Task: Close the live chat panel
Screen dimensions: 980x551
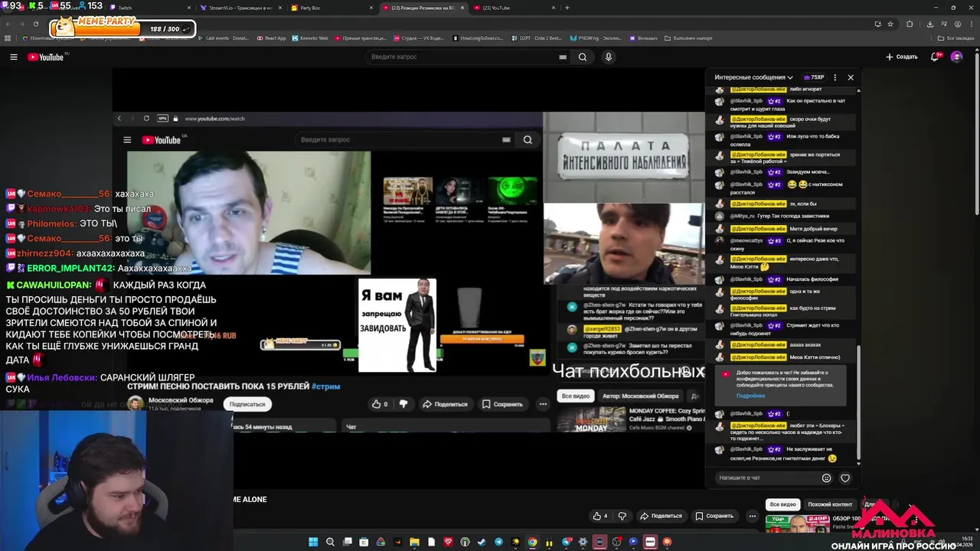Action: [x=850, y=77]
